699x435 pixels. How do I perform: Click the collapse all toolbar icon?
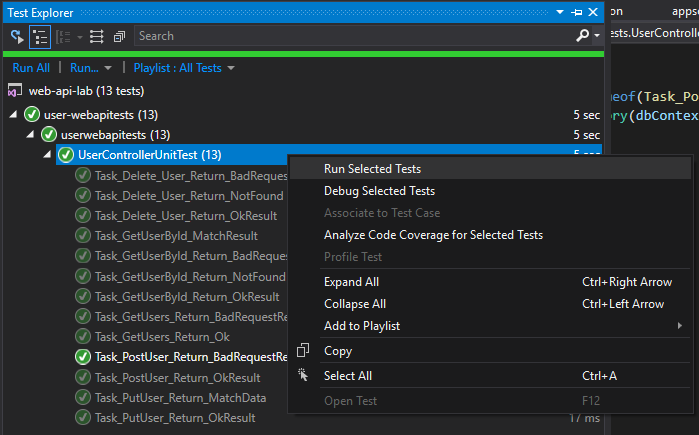click(119, 36)
